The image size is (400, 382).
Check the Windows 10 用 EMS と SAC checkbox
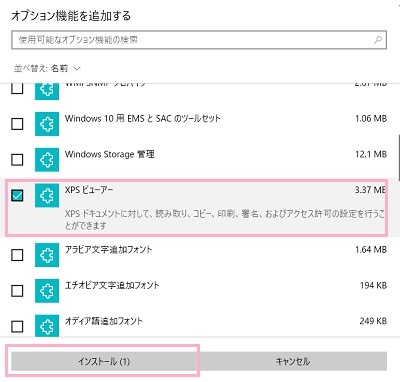pyautogui.click(x=17, y=124)
